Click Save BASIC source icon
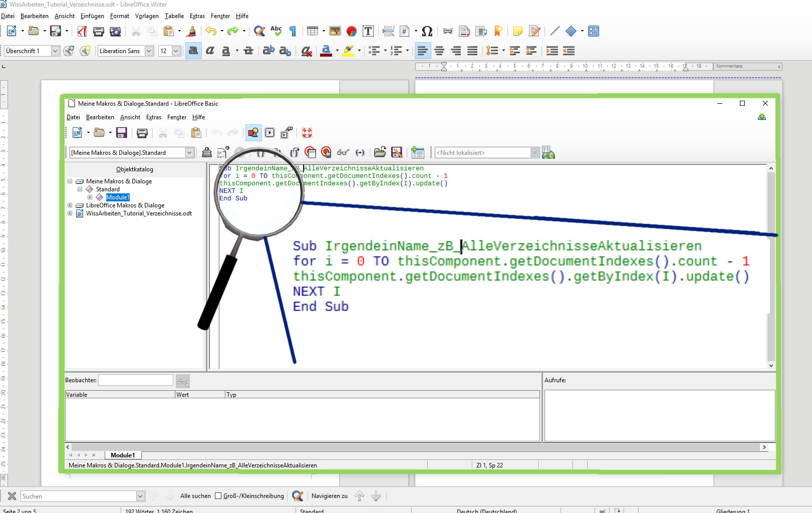This screenshot has height=513, width=812. pyautogui.click(x=397, y=152)
